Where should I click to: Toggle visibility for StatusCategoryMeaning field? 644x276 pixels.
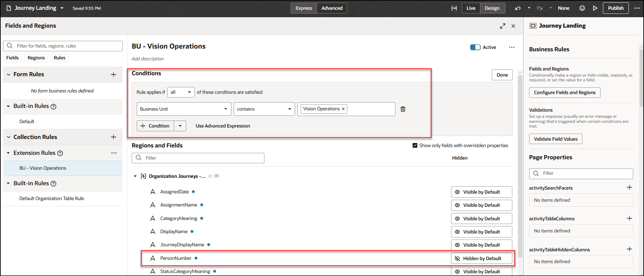pos(482,271)
